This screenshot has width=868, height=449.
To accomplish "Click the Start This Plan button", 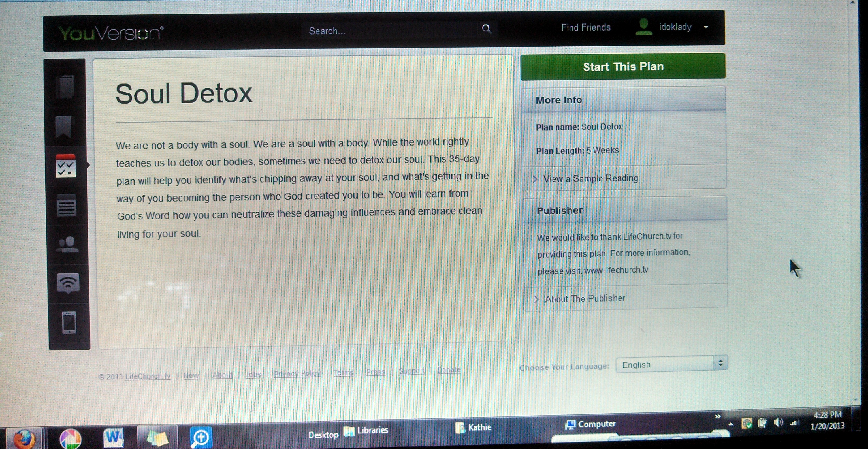I will point(623,67).
